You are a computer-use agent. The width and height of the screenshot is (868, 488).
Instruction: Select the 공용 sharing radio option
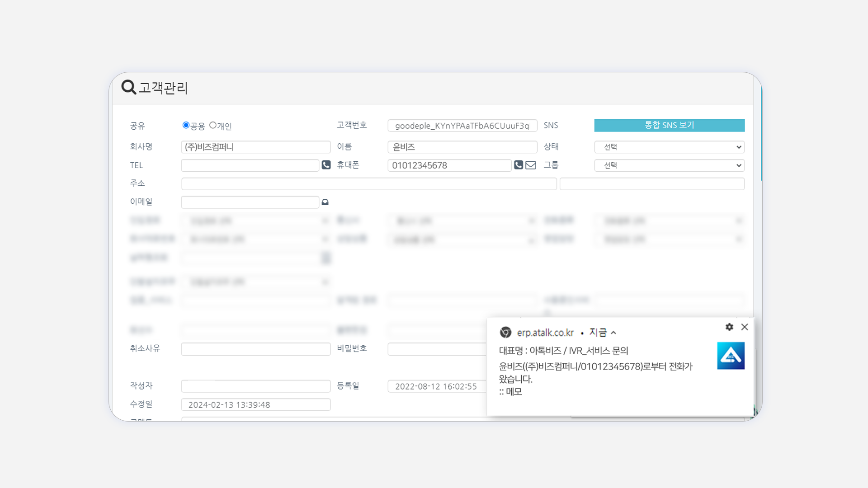point(186,125)
